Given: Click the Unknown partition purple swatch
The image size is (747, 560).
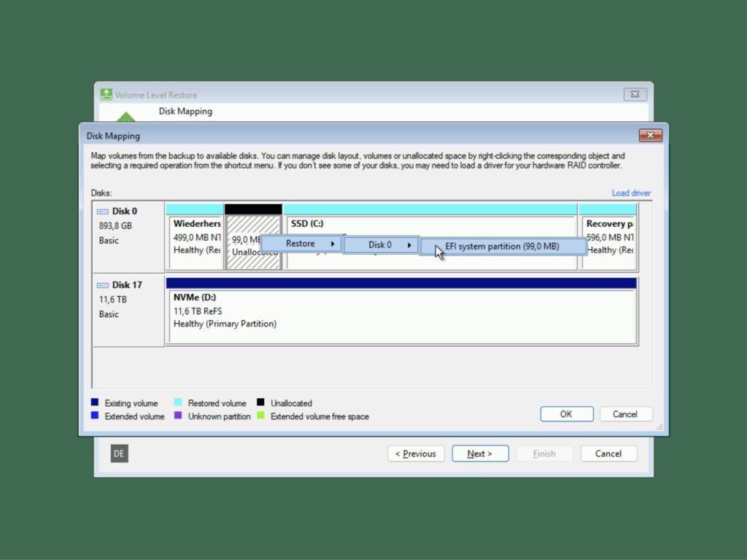Looking at the screenshot, I should click(x=177, y=416).
